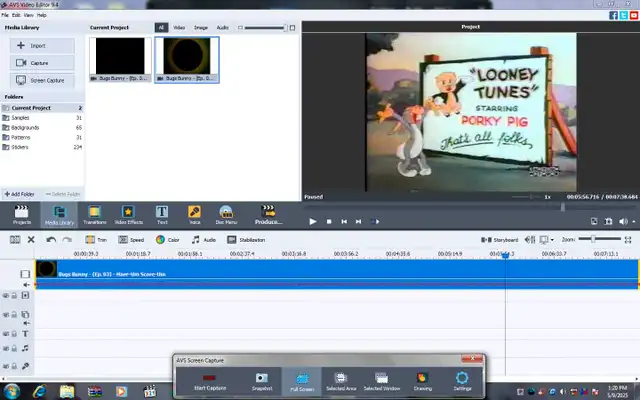The width and height of the screenshot is (640, 400).
Task: Hide the voice track eye icon
Action: tap(6, 366)
